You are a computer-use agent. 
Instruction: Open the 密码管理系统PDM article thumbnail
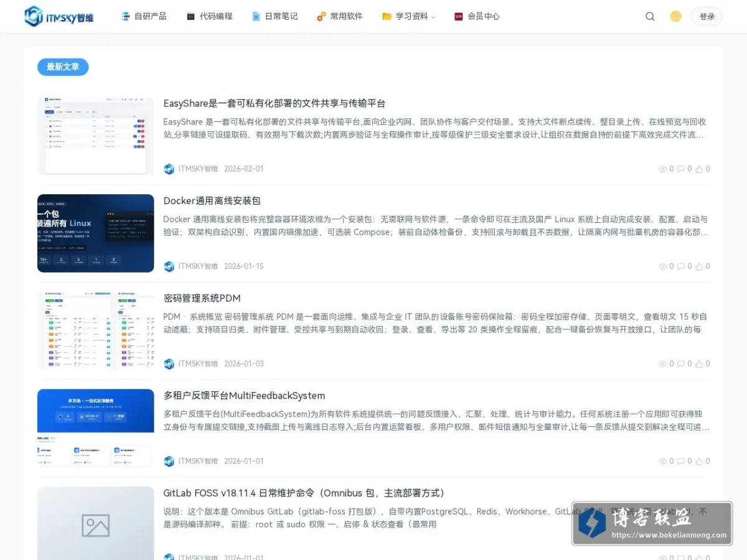pos(95,330)
